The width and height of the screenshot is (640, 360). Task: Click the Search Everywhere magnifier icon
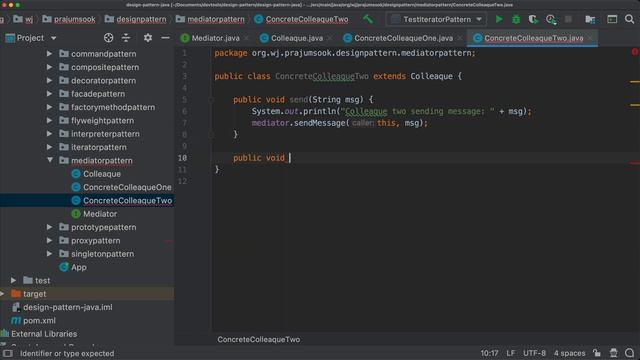(629, 19)
